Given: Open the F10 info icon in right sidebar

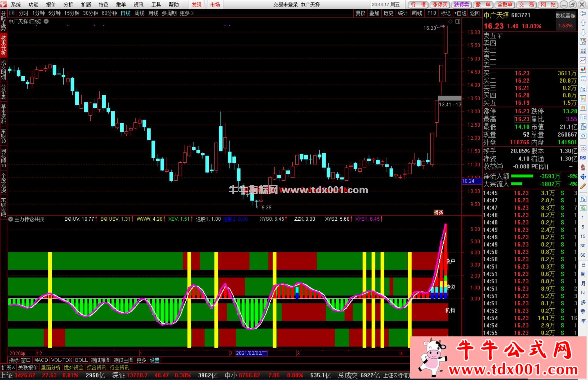Looking at the screenshot, I should [583, 89].
